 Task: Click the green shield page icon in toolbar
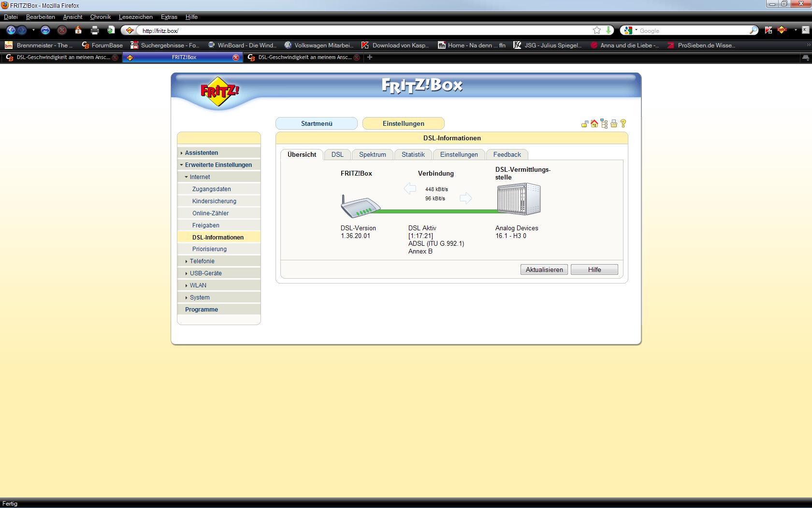coord(111,30)
